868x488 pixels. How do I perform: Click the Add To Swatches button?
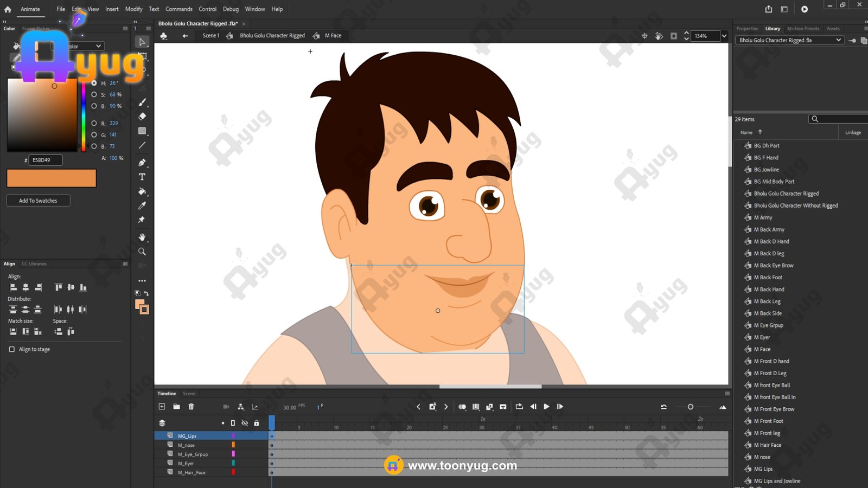pos(38,201)
